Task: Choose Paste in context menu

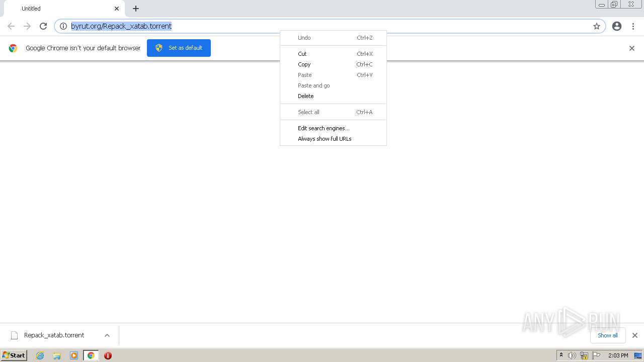Action: point(333,75)
